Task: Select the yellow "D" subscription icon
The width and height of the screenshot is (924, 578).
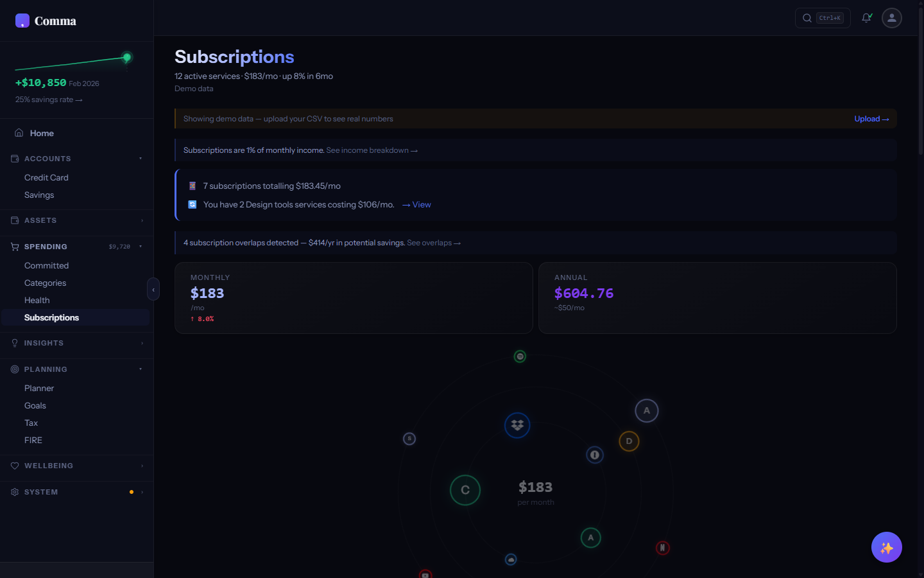Action: (x=629, y=441)
